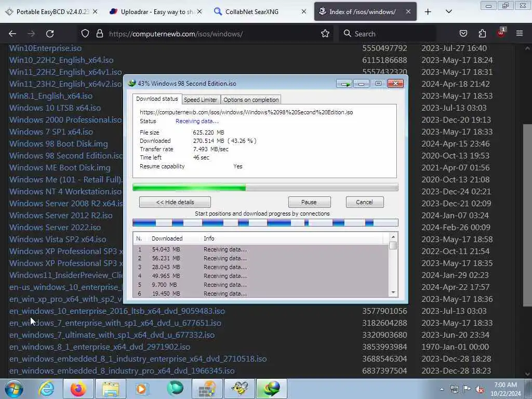Save page to Pocket
The height and width of the screenshot is (399, 532).
(463, 34)
